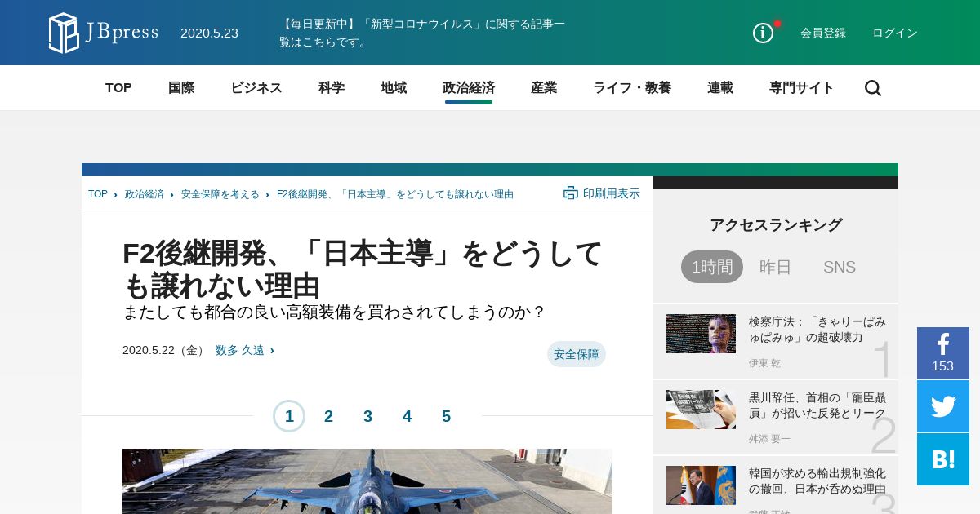Click the JBpress logo
Image resolution: width=980 pixels, height=514 pixels.
click(103, 33)
